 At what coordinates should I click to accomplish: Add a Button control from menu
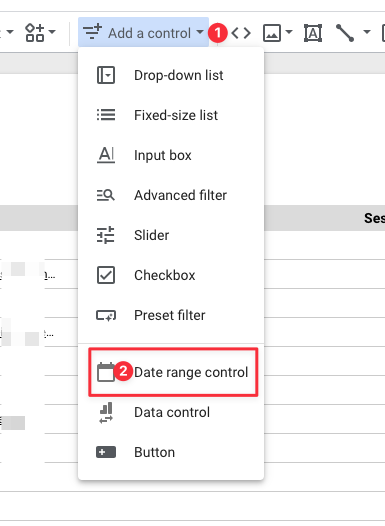click(x=171, y=452)
